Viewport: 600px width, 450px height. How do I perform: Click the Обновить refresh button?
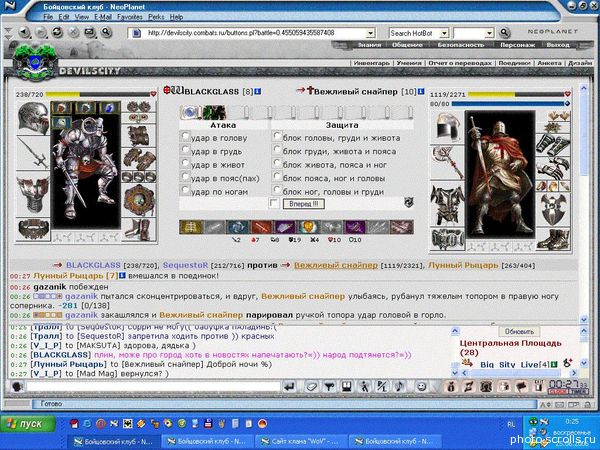click(x=519, y=331)
